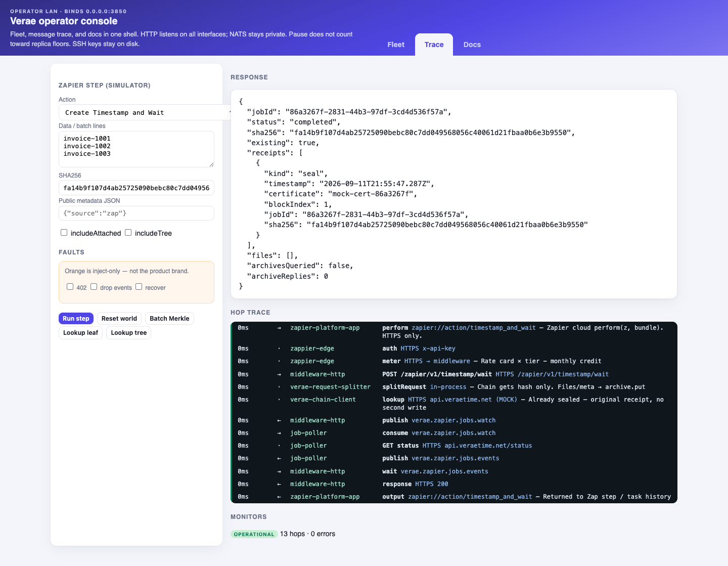Click the verae-request-splitter service name
The width and height of the screenshot is (728, 566).
330,387
